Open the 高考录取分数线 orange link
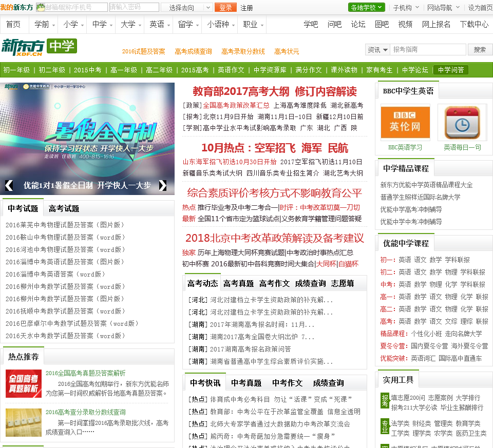Viewport: 493px width, 448px height. pyautogui.click(x=243, y=51)
